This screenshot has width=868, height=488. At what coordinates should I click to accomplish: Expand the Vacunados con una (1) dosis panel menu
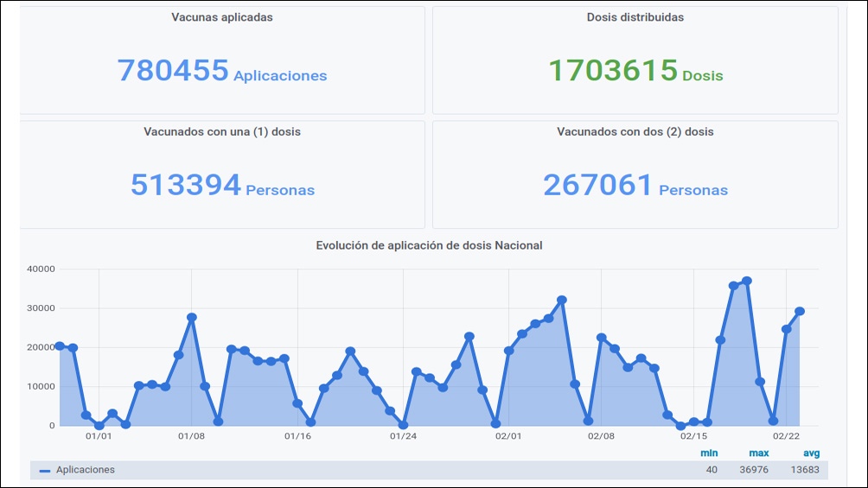tap(222, 131)
